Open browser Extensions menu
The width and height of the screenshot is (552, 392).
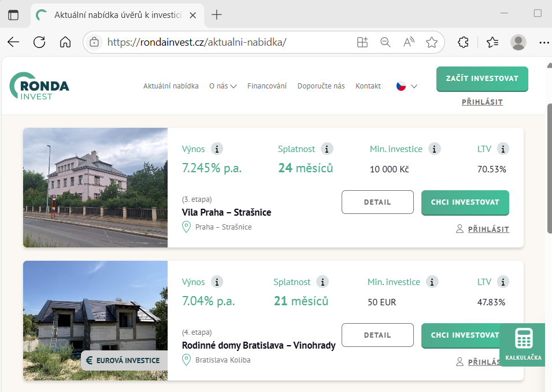[463, 42]
